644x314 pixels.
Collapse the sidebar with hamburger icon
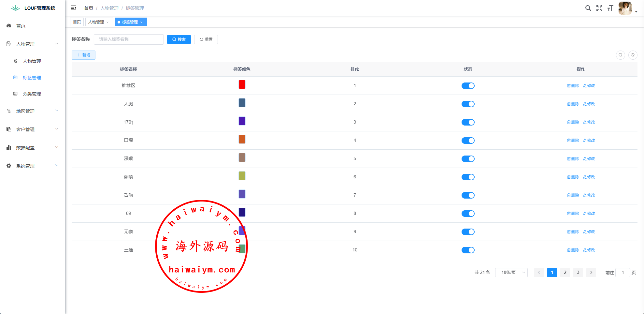(x=73, y=8)
